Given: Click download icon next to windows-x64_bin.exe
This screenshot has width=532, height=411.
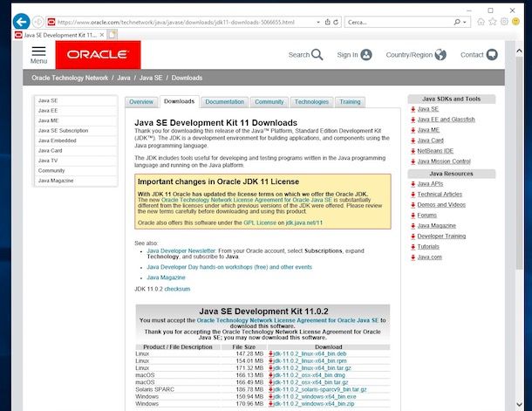Looking at the screenshot, I should point(270,396).
